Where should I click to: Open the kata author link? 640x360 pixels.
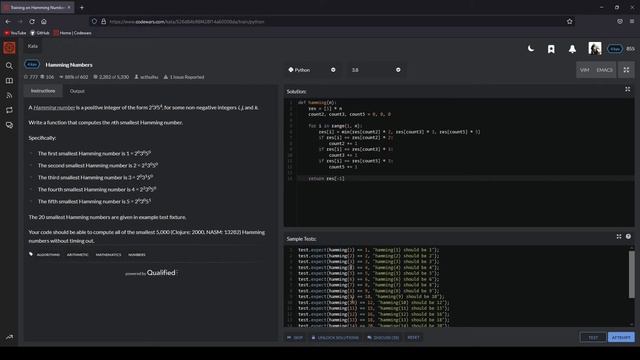click(146, 77)
